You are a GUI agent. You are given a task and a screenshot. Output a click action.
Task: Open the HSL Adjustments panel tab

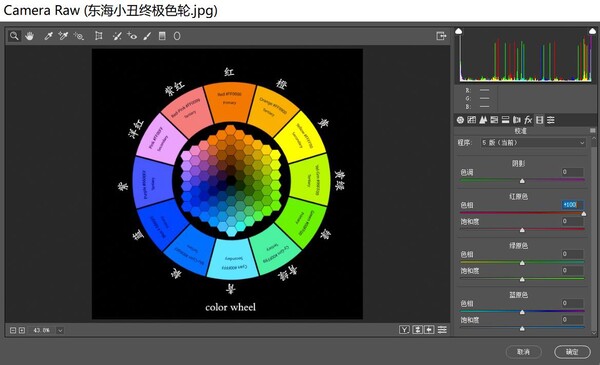click(x=494, y=120)
